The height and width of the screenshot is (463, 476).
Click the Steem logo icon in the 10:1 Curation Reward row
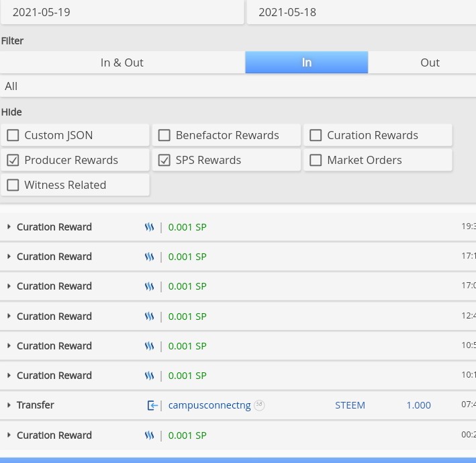149,376
